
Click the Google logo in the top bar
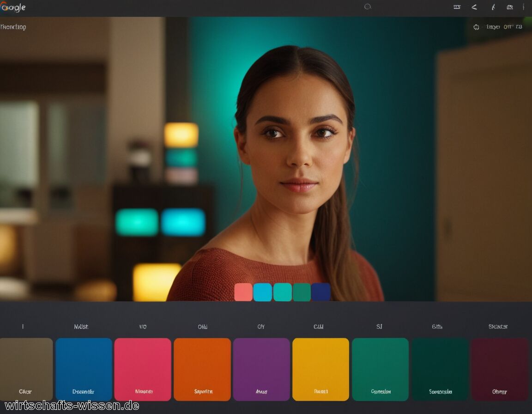coord(13,7)
